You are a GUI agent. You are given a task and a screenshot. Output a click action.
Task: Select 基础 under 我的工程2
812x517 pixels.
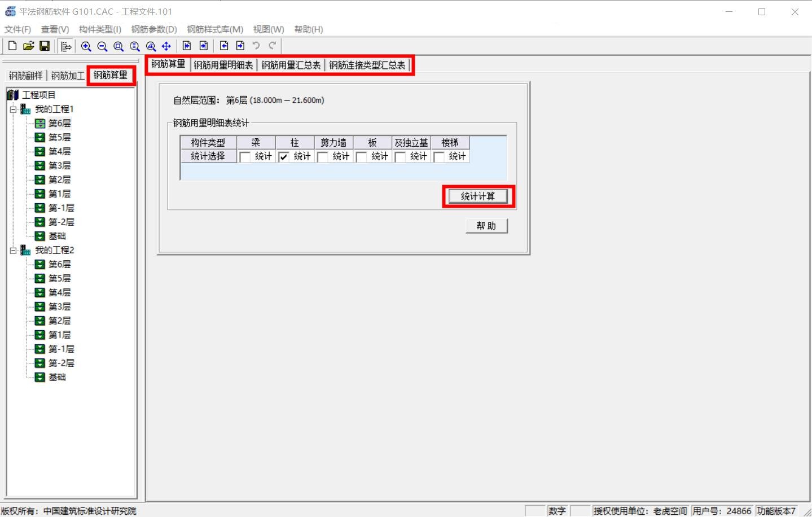point(57,377)
